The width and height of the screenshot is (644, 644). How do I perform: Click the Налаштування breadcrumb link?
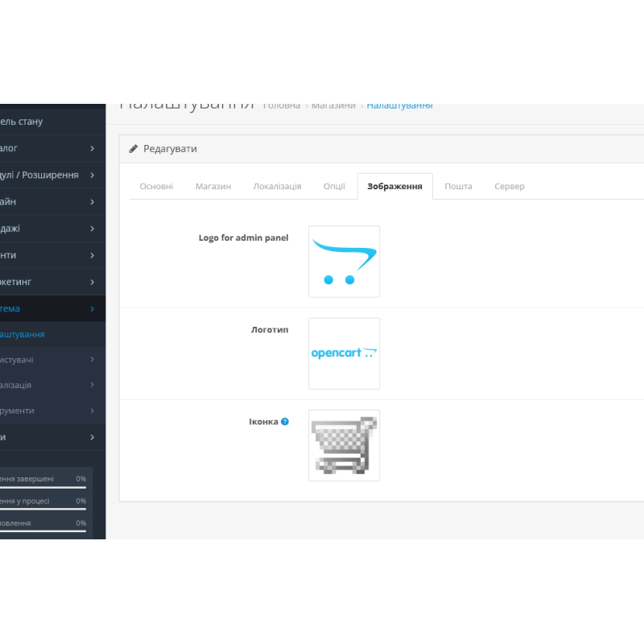coord(399,105)
